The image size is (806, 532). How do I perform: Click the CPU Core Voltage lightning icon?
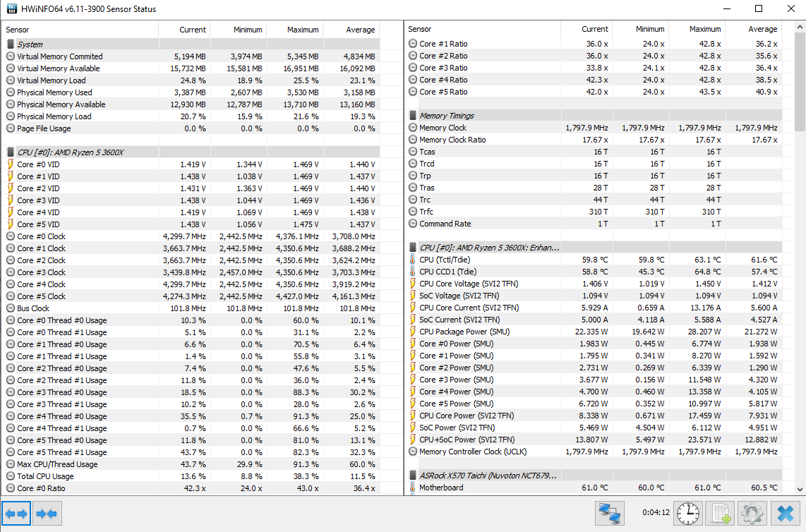tap(413, 284)
